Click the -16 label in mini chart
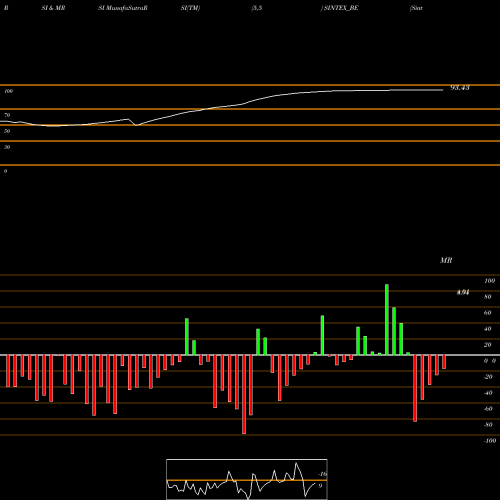 point(322,474)
